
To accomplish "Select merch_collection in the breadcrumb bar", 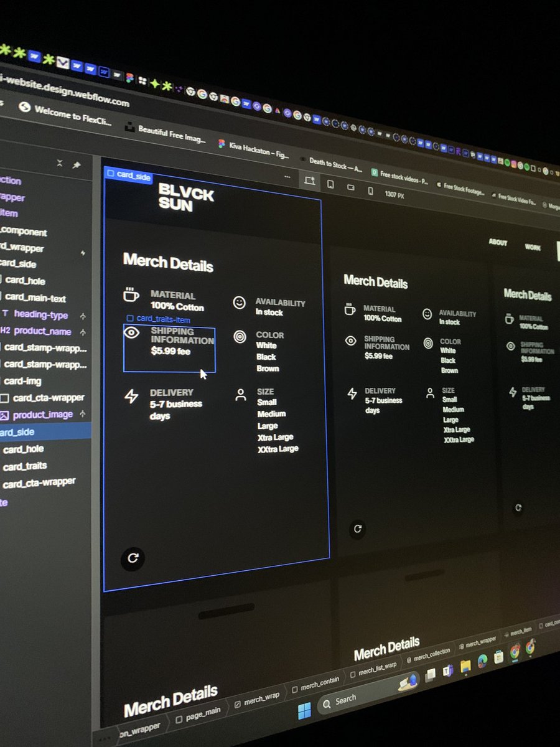I will point(427,655).
